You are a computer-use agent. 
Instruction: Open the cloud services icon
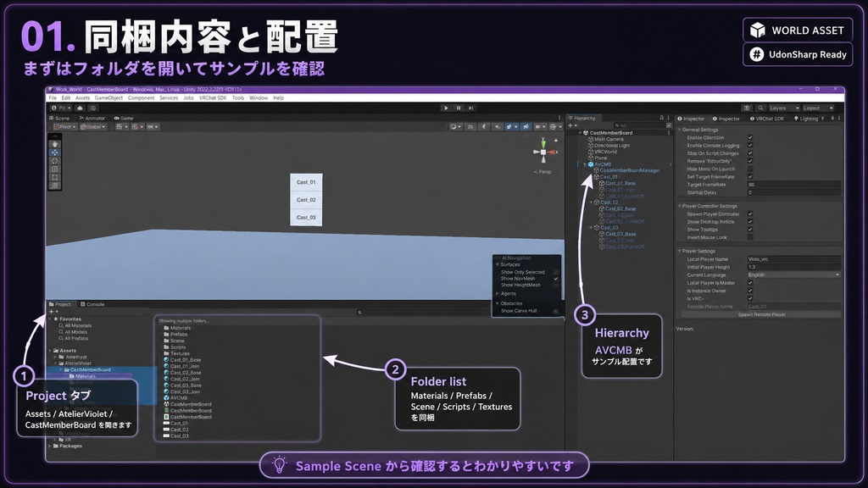(x=81, y=108)
